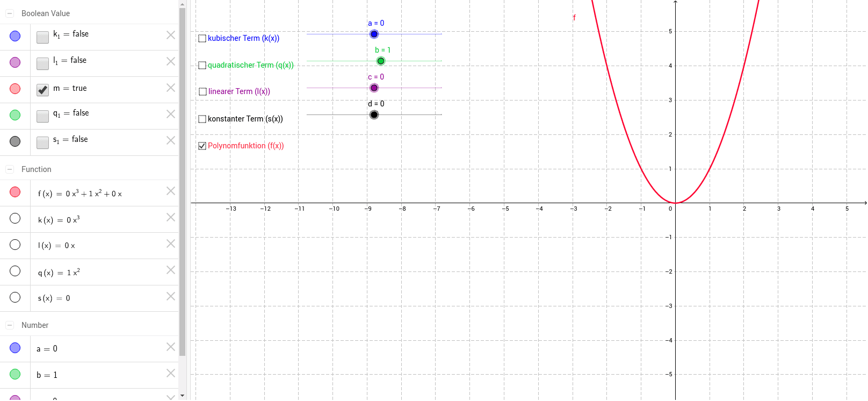Show function q(x) via its empty circle
The height and width of the screenshot is (401, 868).
[15, 271]
